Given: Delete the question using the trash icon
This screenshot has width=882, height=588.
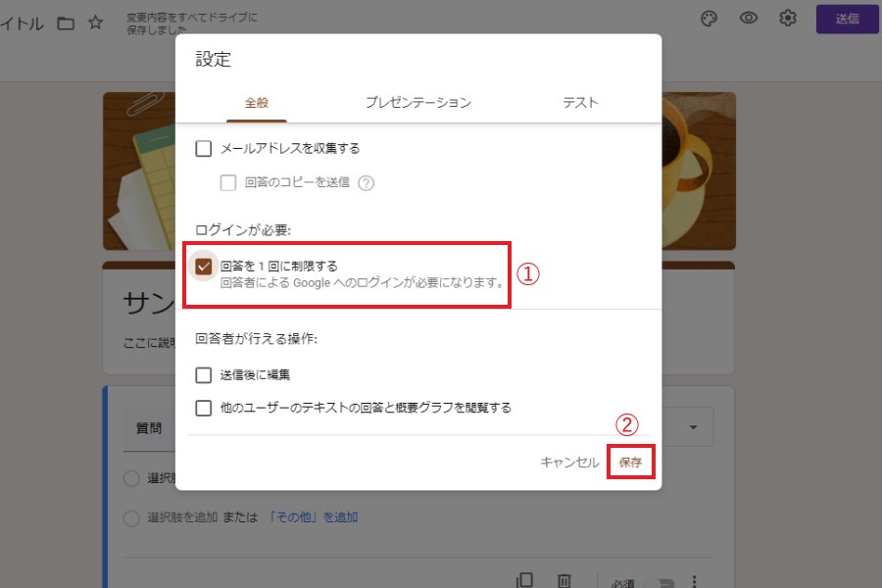Looking at the screenshot, I should (564, 579).
